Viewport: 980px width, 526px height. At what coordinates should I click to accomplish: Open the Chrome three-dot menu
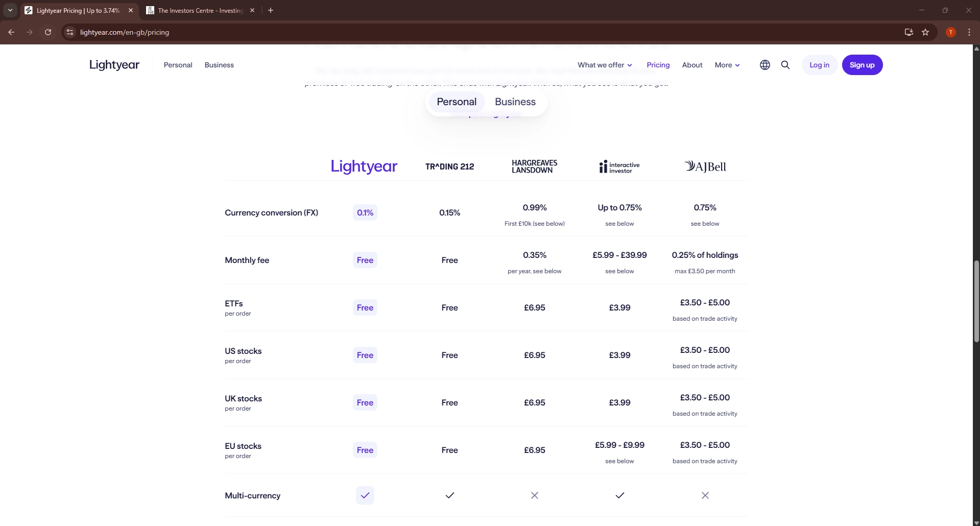[x=969, y=32]
